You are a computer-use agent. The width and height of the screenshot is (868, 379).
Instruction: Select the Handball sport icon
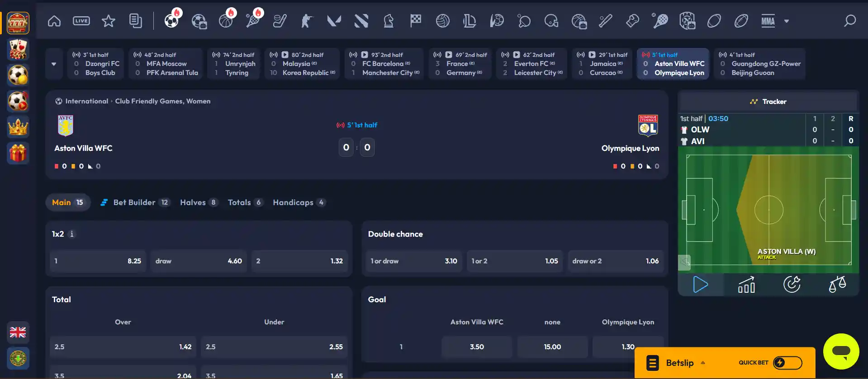tap(497, 21)
